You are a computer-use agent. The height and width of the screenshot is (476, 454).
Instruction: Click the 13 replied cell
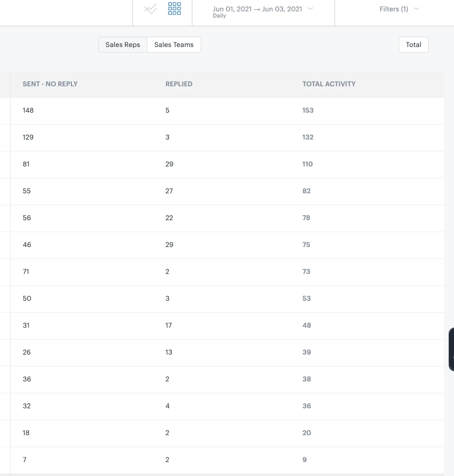(x=169, y=352)
